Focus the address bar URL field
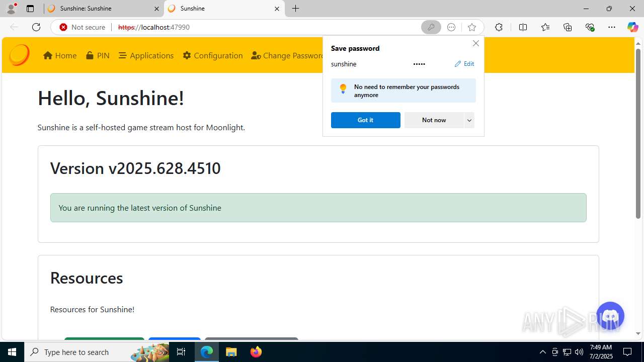The image size is (644, 362). point(267,27)
